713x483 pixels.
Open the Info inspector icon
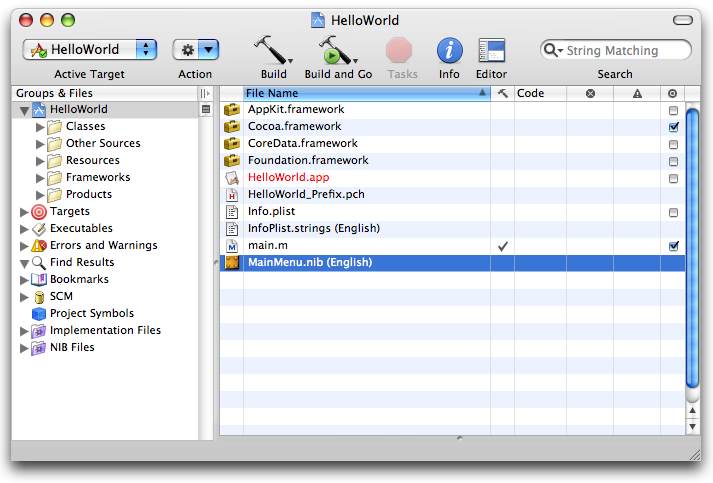(x=449, y=50)
